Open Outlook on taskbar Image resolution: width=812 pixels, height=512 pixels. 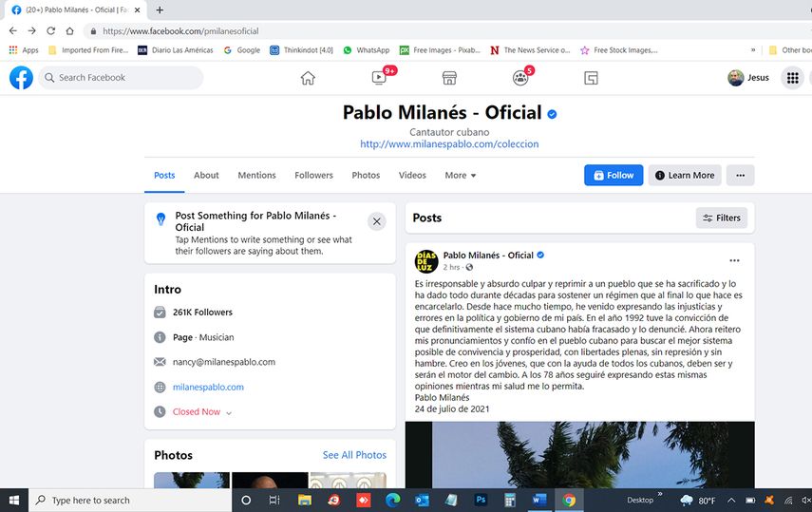tap(422, 500)
